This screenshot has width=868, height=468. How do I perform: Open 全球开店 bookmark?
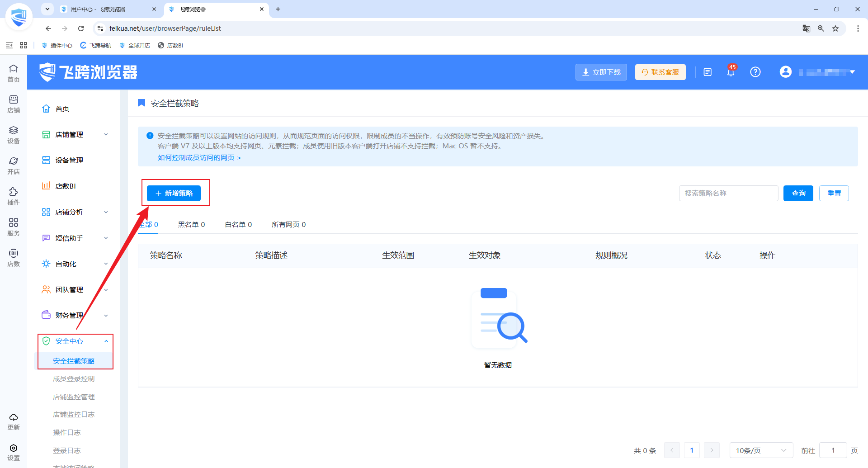pyautogui.click(x=135, y=45)
